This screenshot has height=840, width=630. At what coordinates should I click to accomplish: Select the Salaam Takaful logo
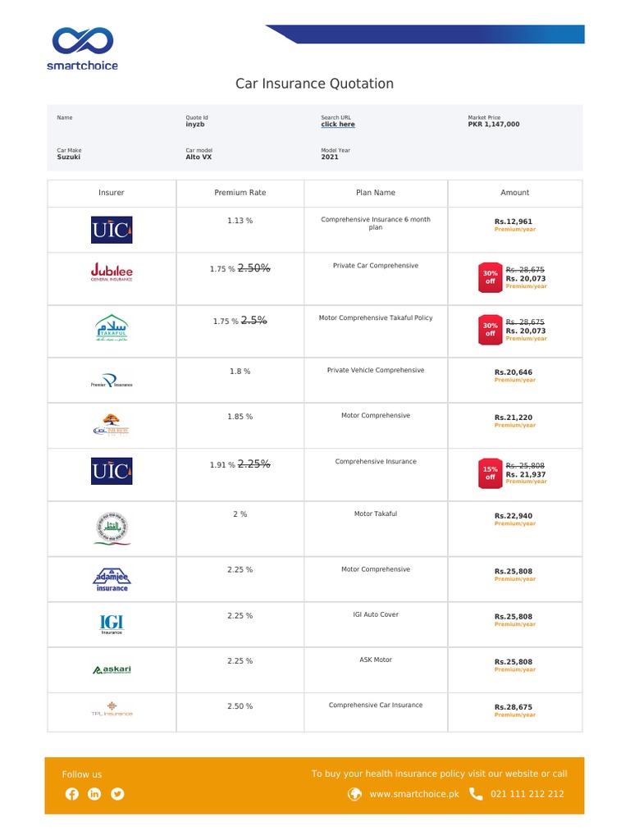(112, 331)
